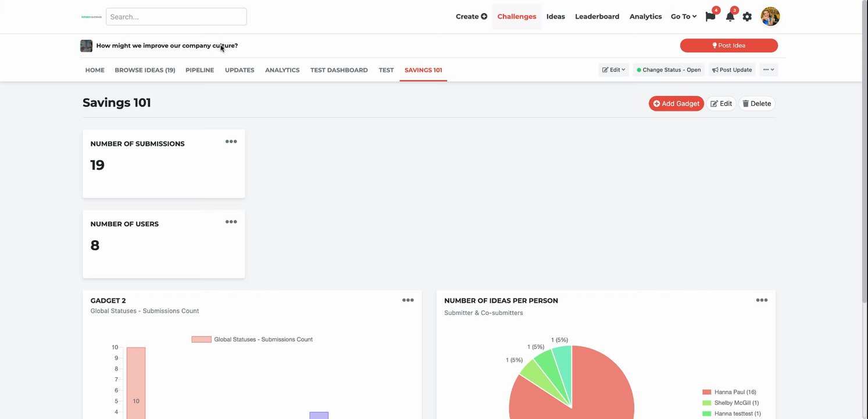
Task: Click the challenge thumbnail image
Action: point(86,45)
